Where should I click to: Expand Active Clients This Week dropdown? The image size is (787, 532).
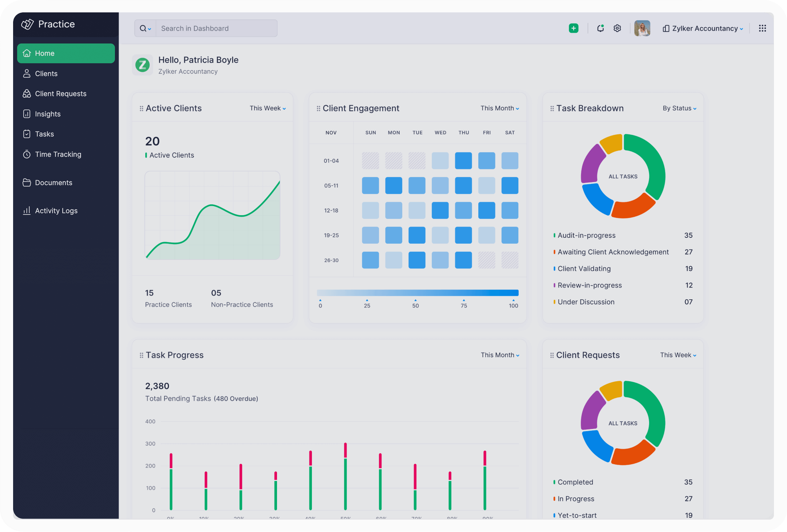point(268,108)
